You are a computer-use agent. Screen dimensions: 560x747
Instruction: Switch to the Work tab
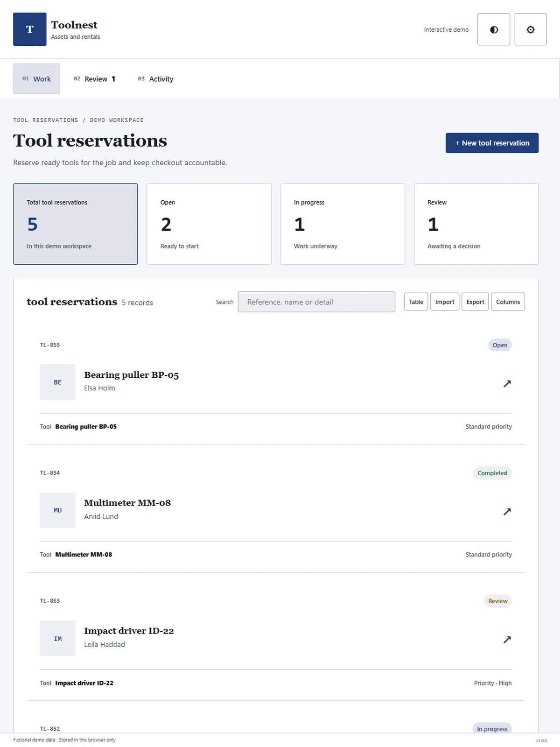pos(36,79)
